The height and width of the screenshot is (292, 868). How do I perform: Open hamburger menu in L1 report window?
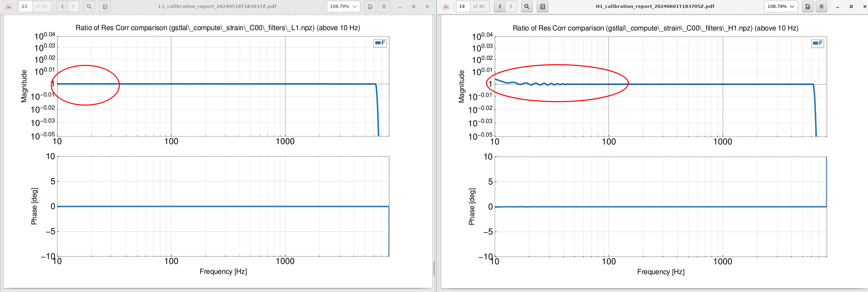click(384, 7)
